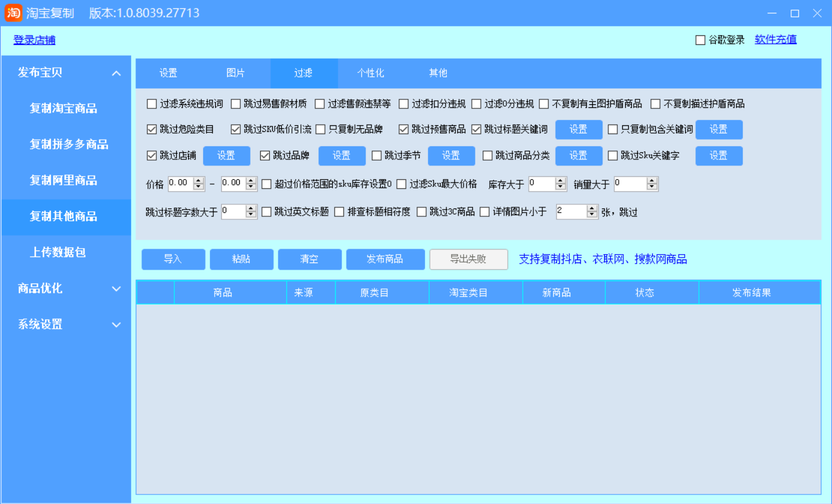This screenshot has height=504, width=832.
Task: Uncheck 跳过危险类目 option
Action: point(152,129)
